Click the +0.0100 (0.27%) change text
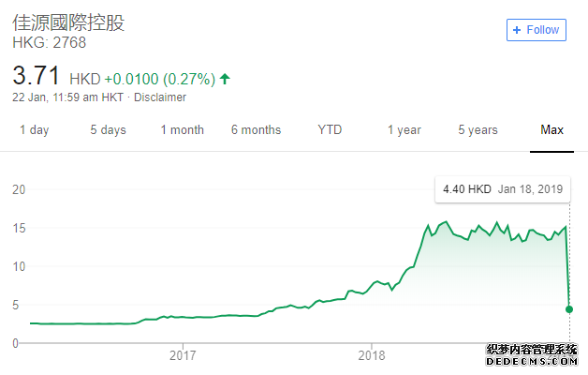This screenshot has width=588, height=375. click(x=158, y=79)
